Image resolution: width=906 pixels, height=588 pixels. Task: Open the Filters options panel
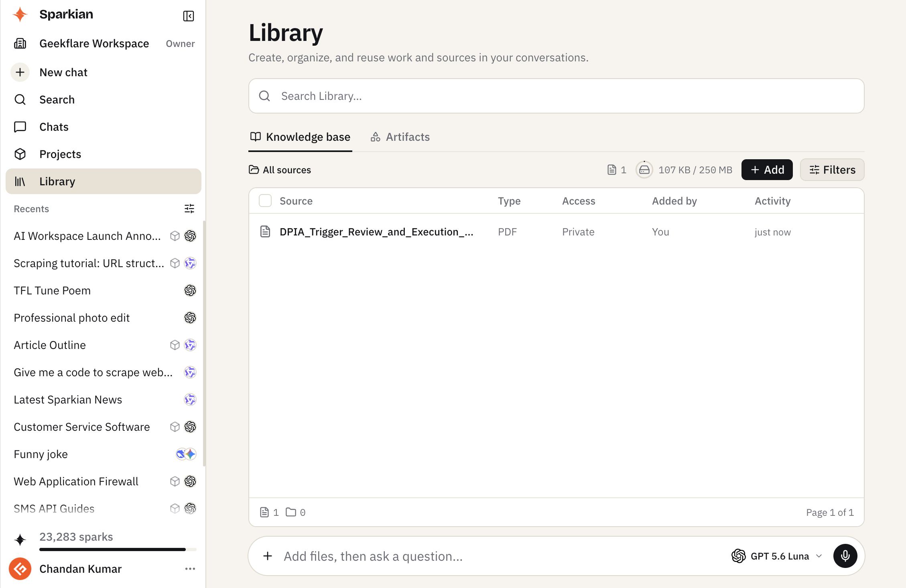tap(832, 170)
